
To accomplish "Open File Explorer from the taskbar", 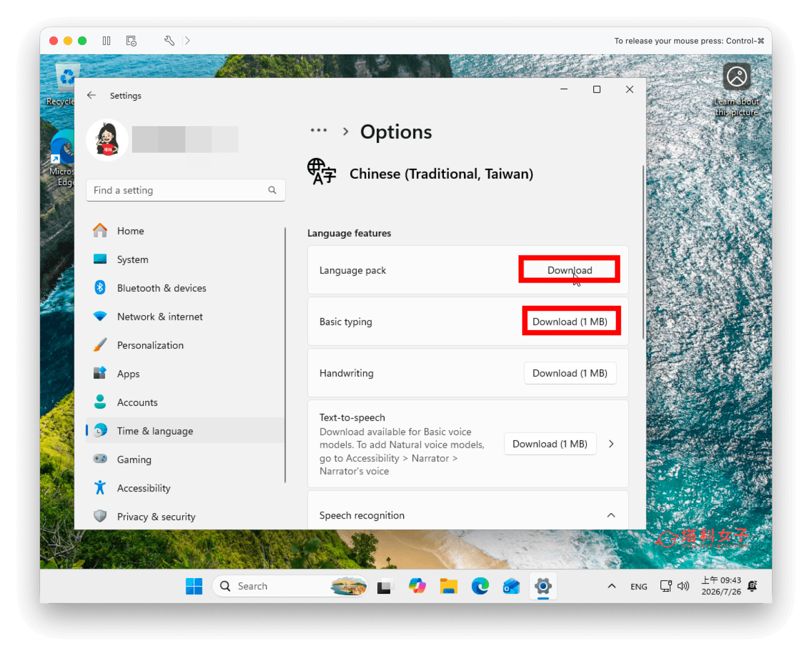I will 449,586.
